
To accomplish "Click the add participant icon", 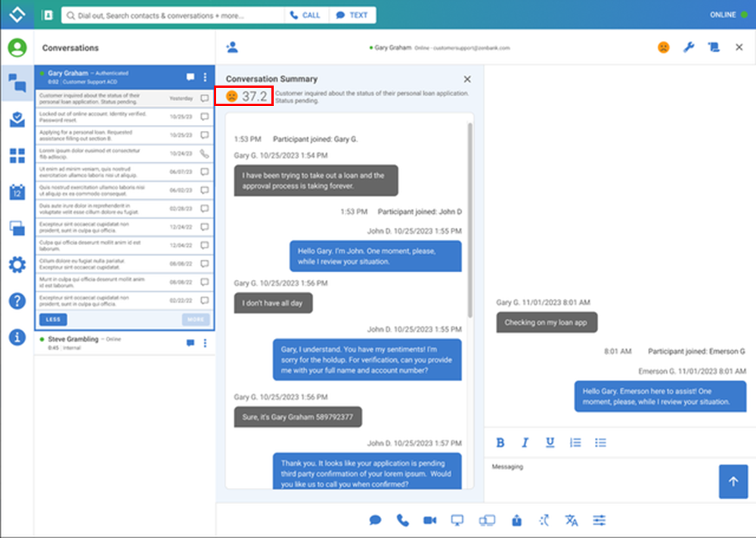I will [x=232, y=48].
